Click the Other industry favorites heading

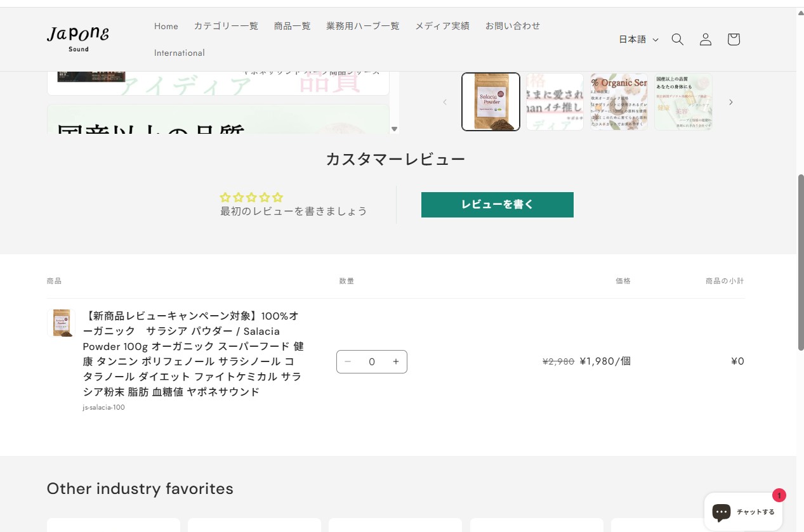point(140,489)
